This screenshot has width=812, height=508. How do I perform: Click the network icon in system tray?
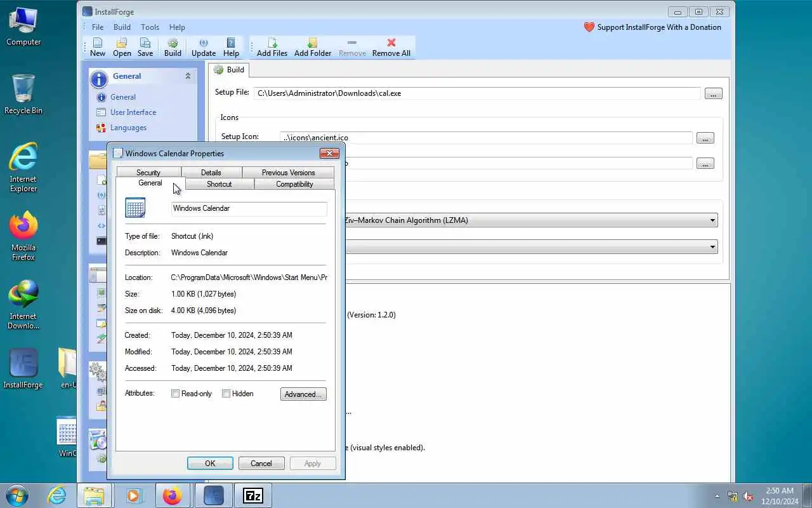[733, 496]
